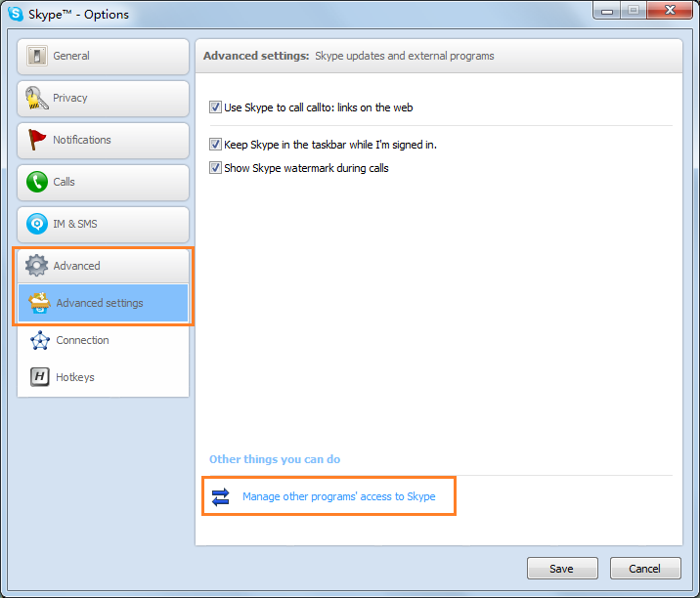Open the General options section
Image resolution: width=700 pixels, height=598 pixels.
tap(103, 57)
